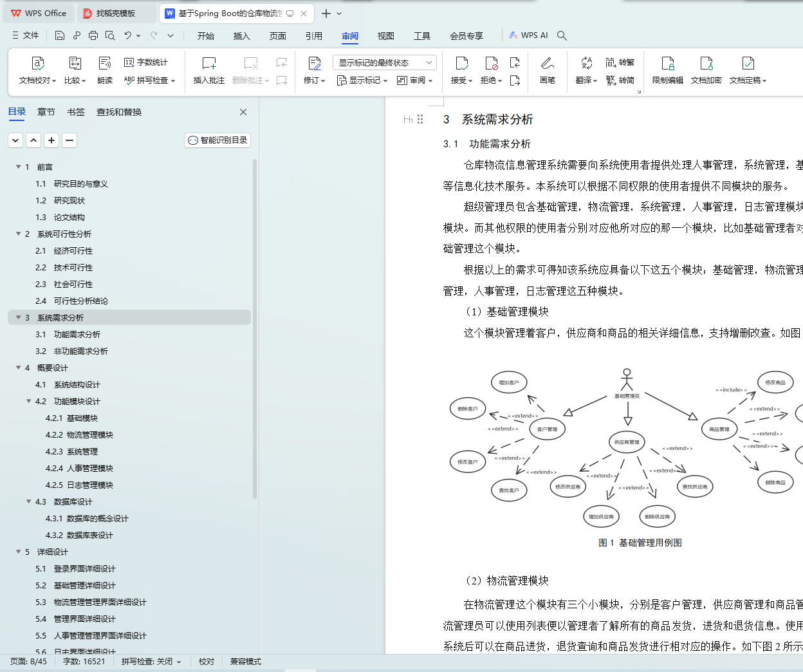Open the 显示标记的最终状态 combo box
Viewport: 803px width, 672px height.
(385, 62)
